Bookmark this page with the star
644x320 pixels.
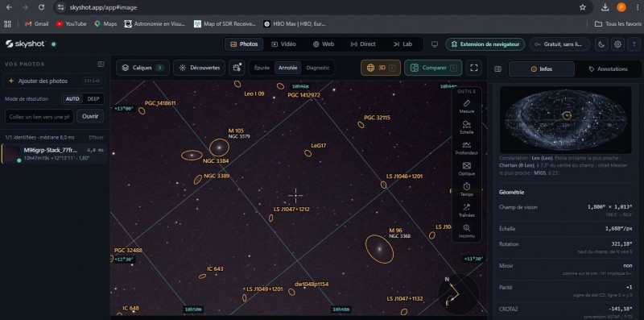[582, 7]
